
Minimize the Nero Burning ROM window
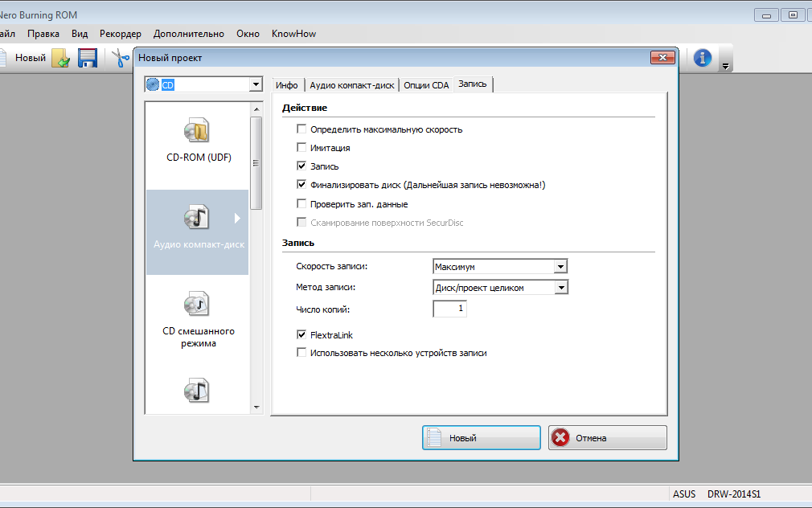pyautogui.click(x=766, y=15)
